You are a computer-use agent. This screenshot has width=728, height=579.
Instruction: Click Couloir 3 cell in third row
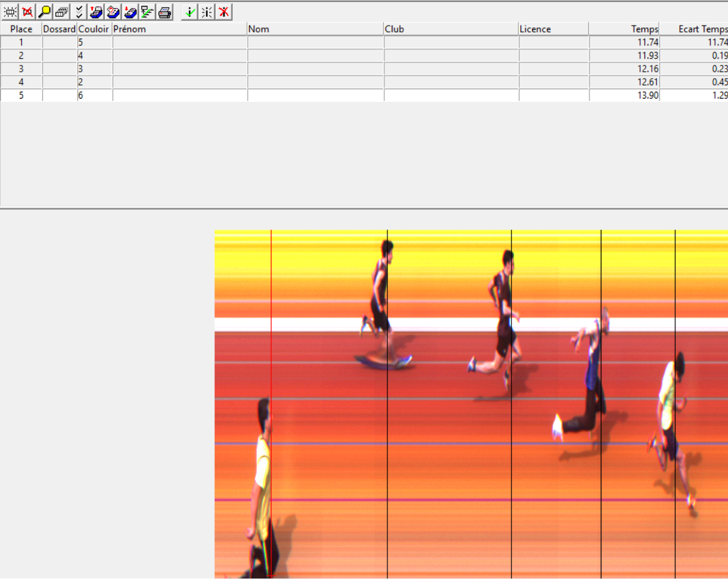[x=95, y=69]
